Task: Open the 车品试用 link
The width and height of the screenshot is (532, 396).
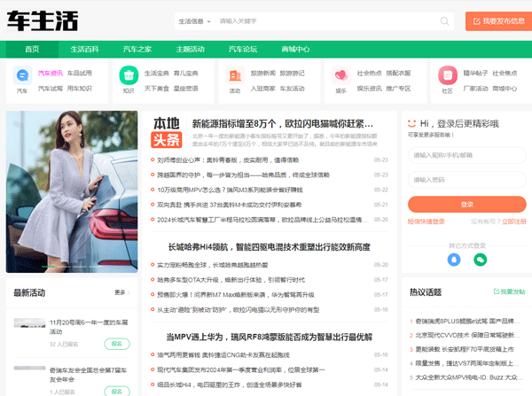Action: point(80,74)
